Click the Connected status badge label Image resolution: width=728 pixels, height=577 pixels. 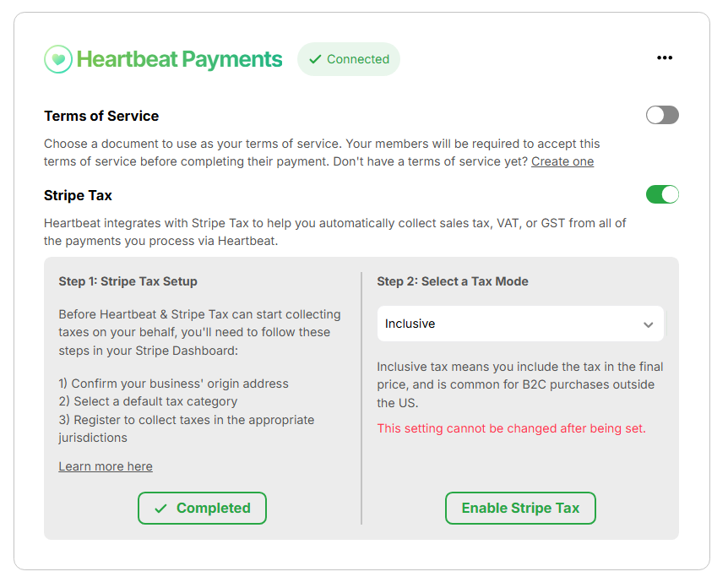(349, 59)
